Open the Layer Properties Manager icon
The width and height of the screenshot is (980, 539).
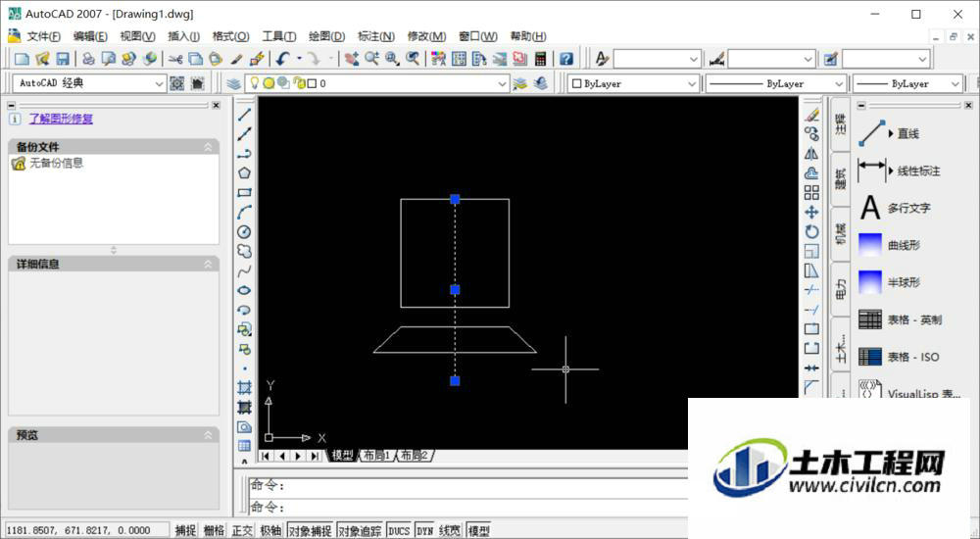click(x=234, y=83)
